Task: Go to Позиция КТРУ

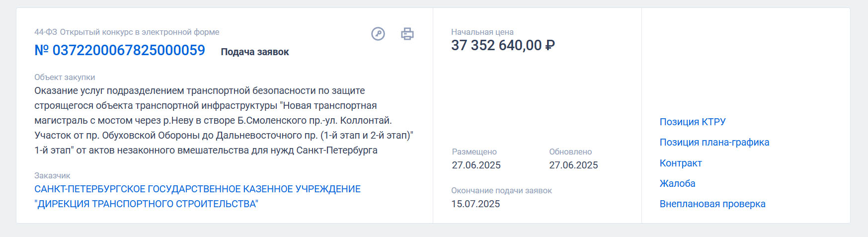Action: pyautogui.click(x=693, y=122)
